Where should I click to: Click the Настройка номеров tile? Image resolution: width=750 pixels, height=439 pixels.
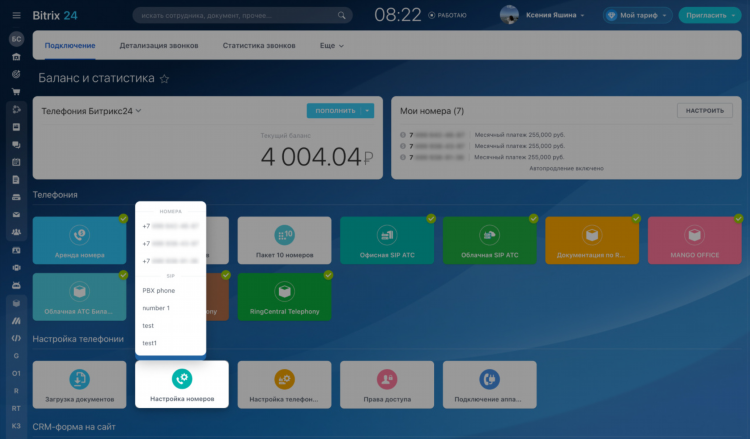tap(182, 384)
